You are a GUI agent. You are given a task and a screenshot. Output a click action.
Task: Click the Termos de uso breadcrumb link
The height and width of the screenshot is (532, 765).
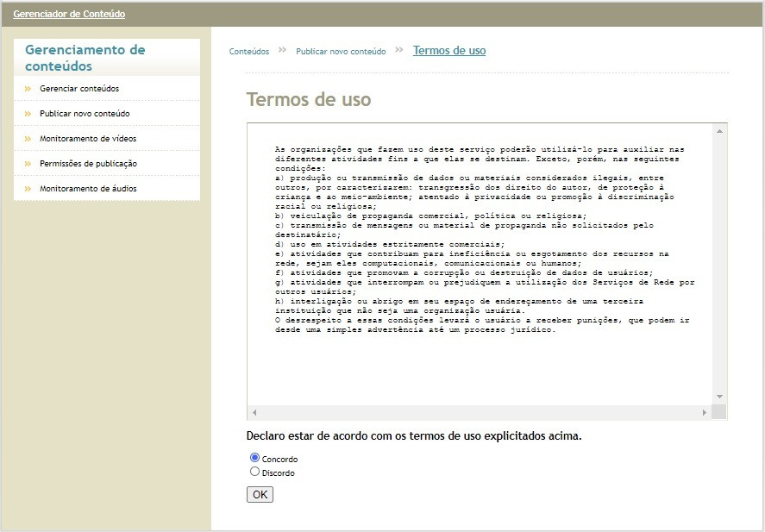(449, 51)
